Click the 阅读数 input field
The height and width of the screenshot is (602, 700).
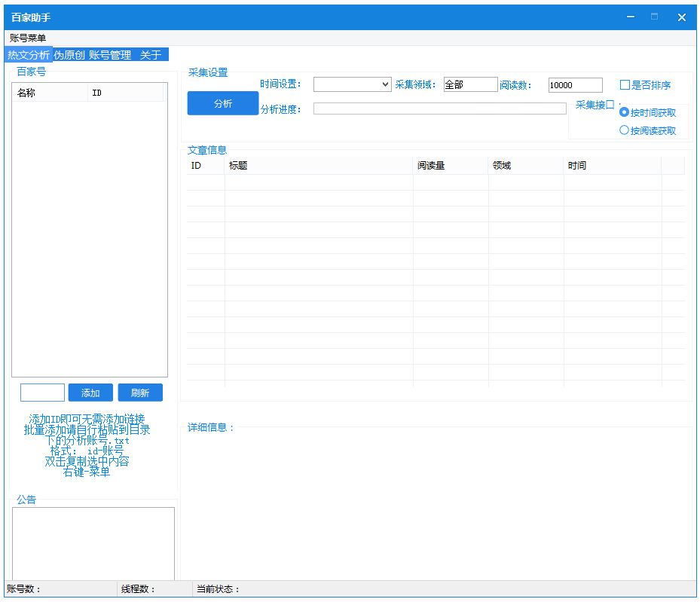[x=576, y=85]
